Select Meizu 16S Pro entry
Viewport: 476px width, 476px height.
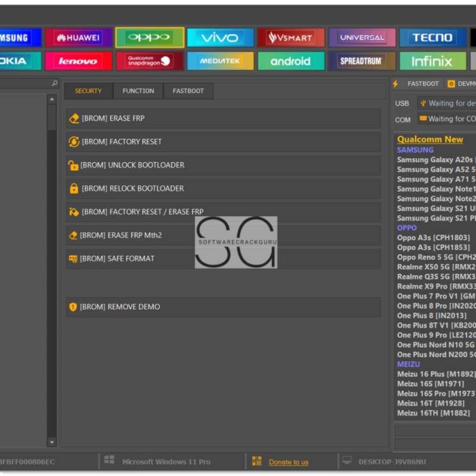tap(436, 394)
